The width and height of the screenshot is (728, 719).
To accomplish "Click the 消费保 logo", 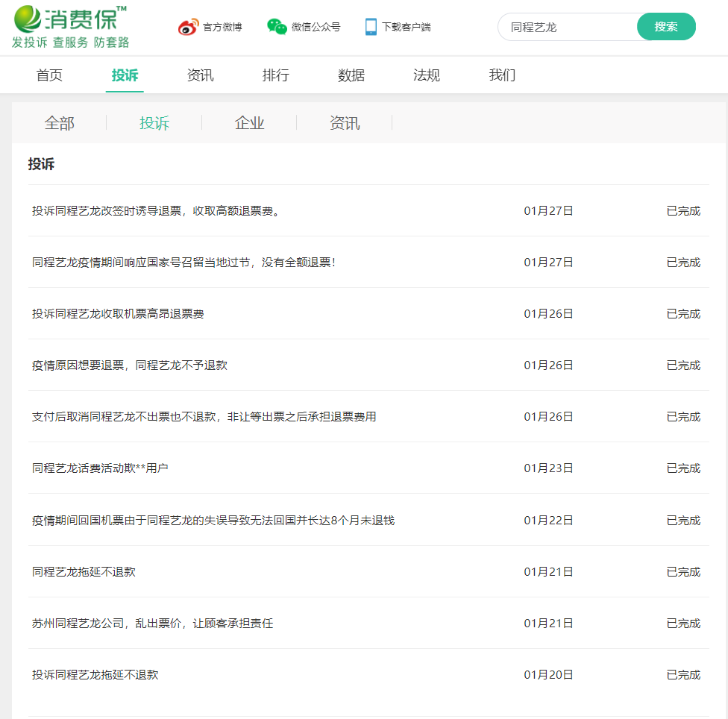I will [x=70, y=26].
